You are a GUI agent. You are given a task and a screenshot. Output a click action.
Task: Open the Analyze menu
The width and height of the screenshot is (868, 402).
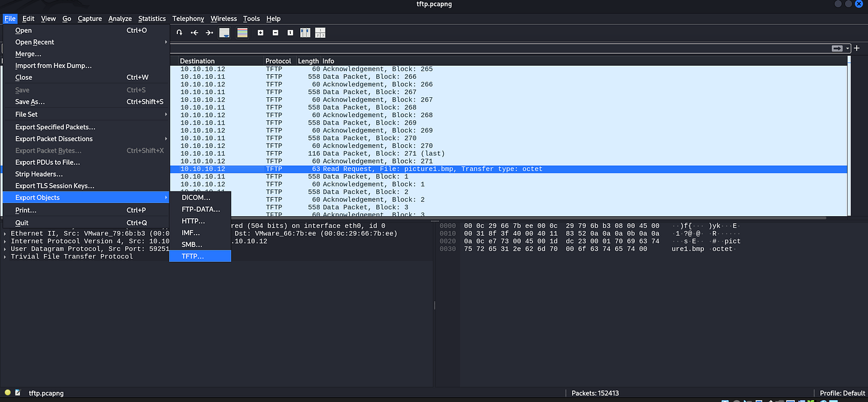pyautogui.click(x=120, y=19)
